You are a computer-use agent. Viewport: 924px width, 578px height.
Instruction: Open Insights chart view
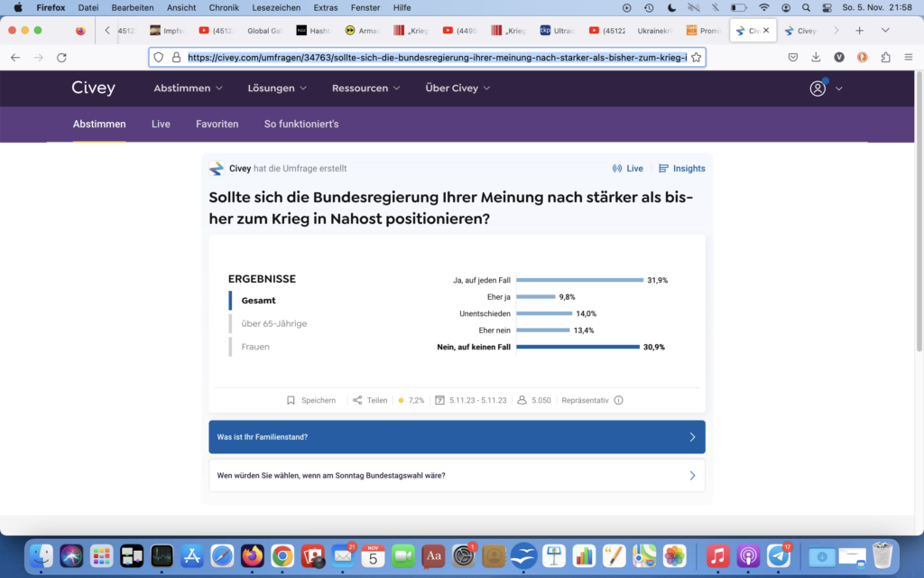(682, 168)
